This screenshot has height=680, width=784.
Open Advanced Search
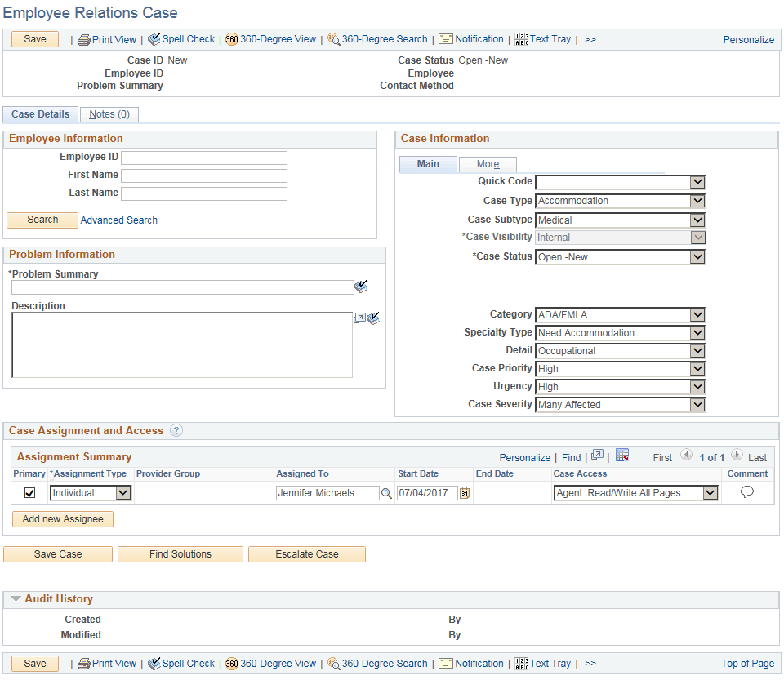118,220
